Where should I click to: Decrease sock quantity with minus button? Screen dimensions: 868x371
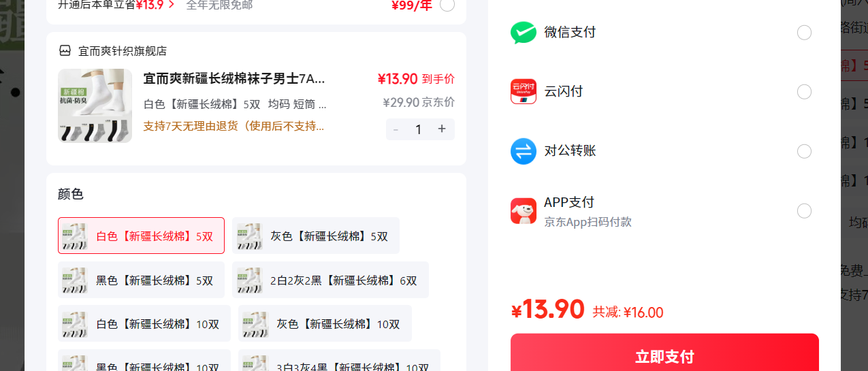pyautogui.click(x=396, y=129)
